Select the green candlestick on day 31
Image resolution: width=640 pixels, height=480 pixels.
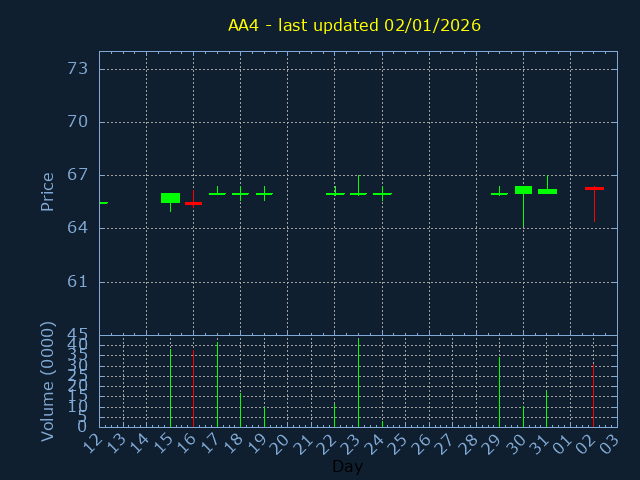(x=547, y=191)
